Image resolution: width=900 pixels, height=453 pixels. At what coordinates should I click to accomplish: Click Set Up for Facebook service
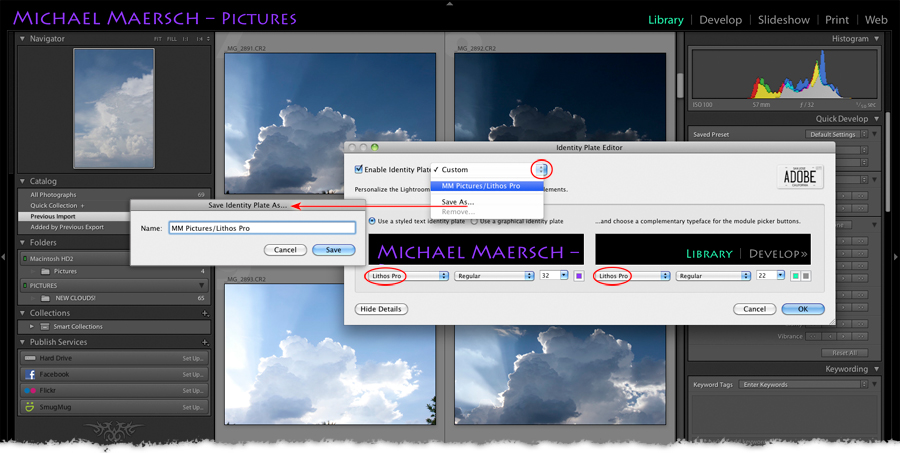pos(192,374)
